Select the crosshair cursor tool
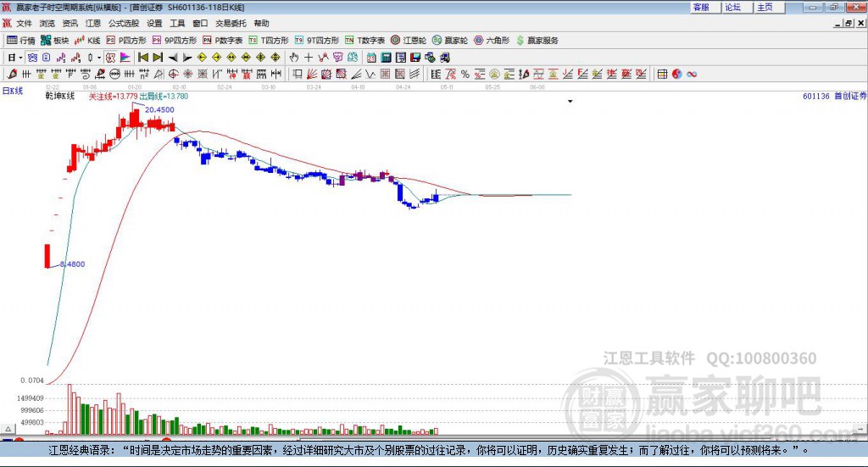Screen dimensions: 868x467 click(309, 58)
